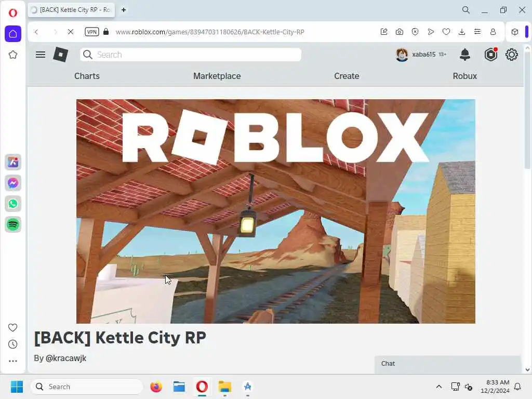The width and height of the screenshot is (532, 399).
Task: Open the taskbar clock and date
Action: 495,387
